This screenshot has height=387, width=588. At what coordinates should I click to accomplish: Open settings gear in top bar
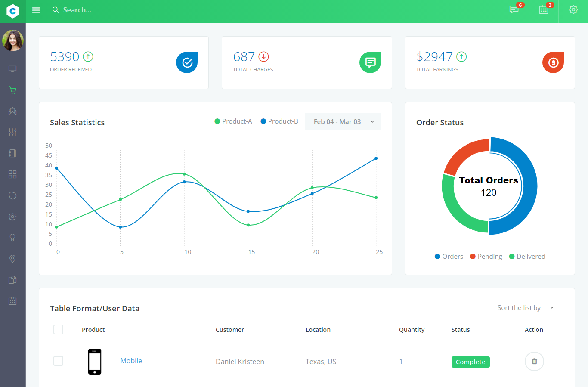click(573, 10)
